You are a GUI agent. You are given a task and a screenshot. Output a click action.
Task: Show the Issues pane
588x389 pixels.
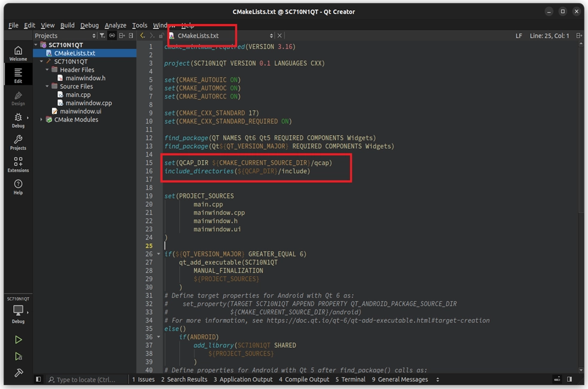coord(144,379)
